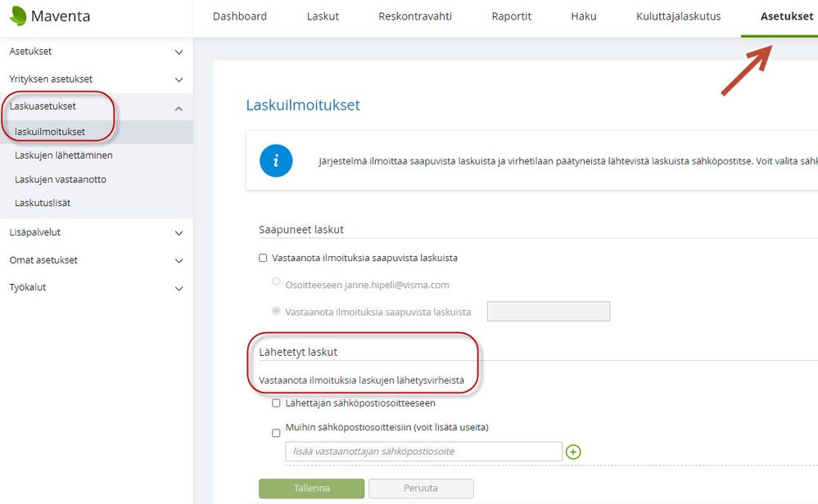Viewport: 818px width, 504px height.
Task: Expand Yrityksen asetukset in sidebar
Action: (x=179, y=79)
